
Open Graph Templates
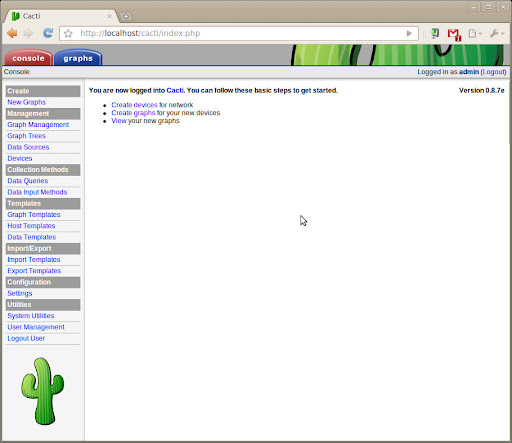point(34,215)
